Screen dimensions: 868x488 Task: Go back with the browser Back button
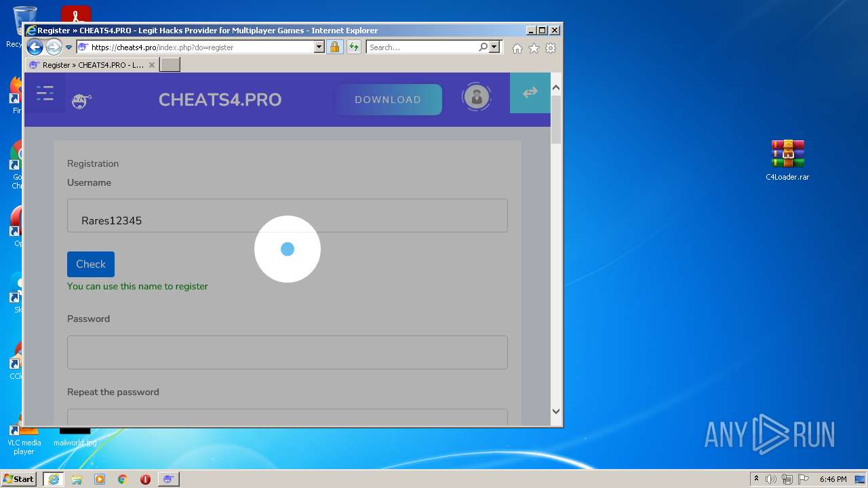coord(35,47)
